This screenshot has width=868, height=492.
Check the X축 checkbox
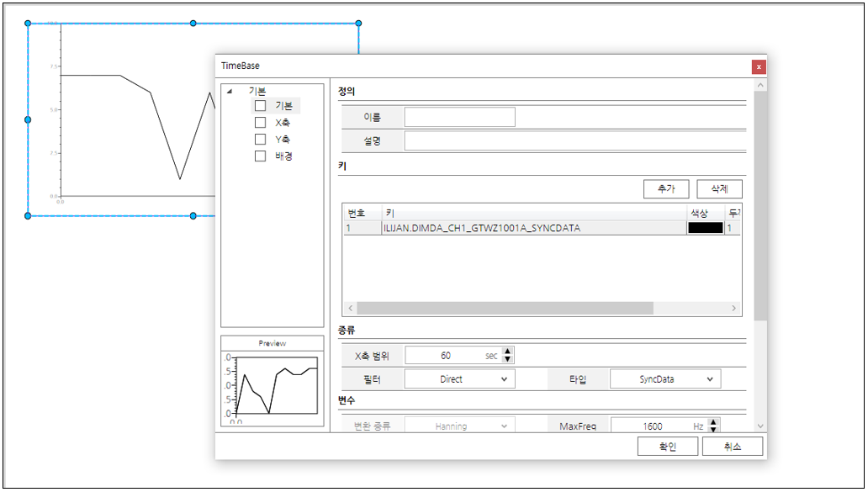click(260, 122)
